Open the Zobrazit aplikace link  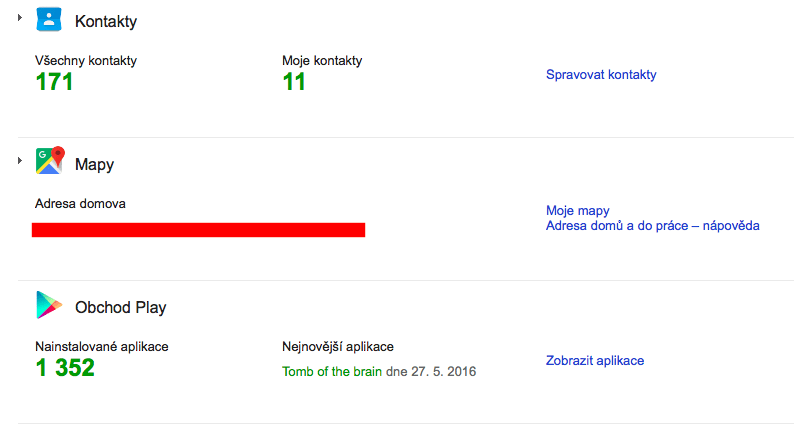pyautogui.click(x=595, y=361)
